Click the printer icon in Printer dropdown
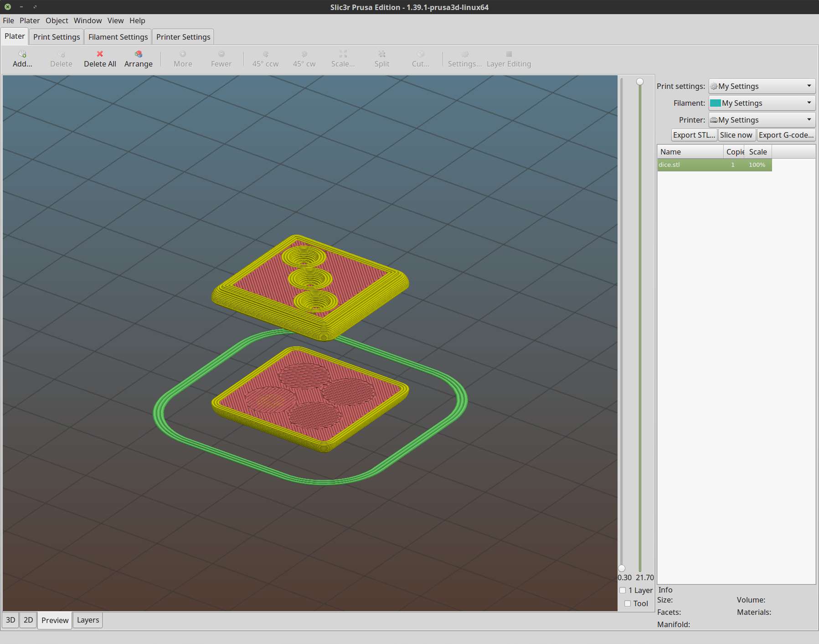 tap(714, 120)
